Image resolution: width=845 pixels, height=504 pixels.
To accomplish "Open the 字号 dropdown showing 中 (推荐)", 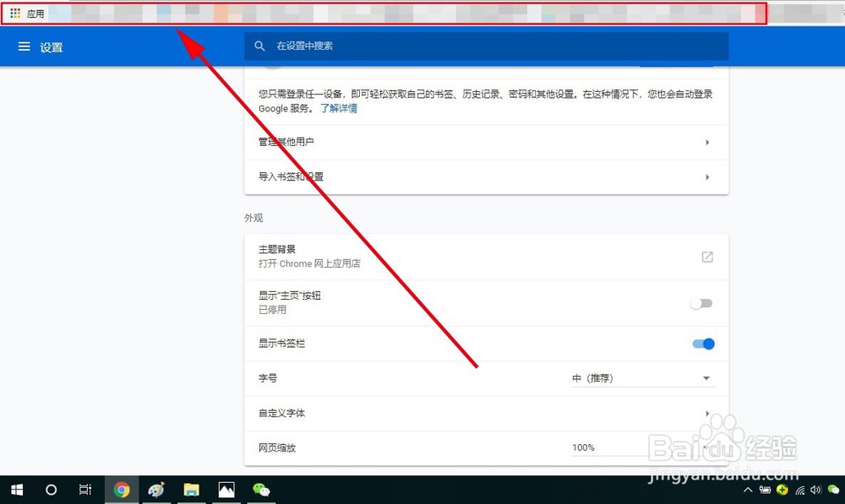I will [x=642, y=378].
